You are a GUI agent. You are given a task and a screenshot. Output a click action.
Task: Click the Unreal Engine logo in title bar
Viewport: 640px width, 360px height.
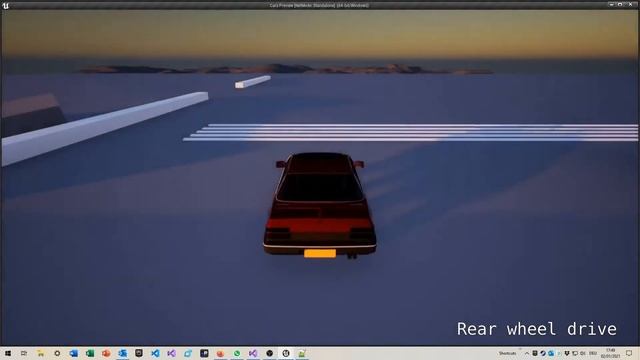pos(5,5)
